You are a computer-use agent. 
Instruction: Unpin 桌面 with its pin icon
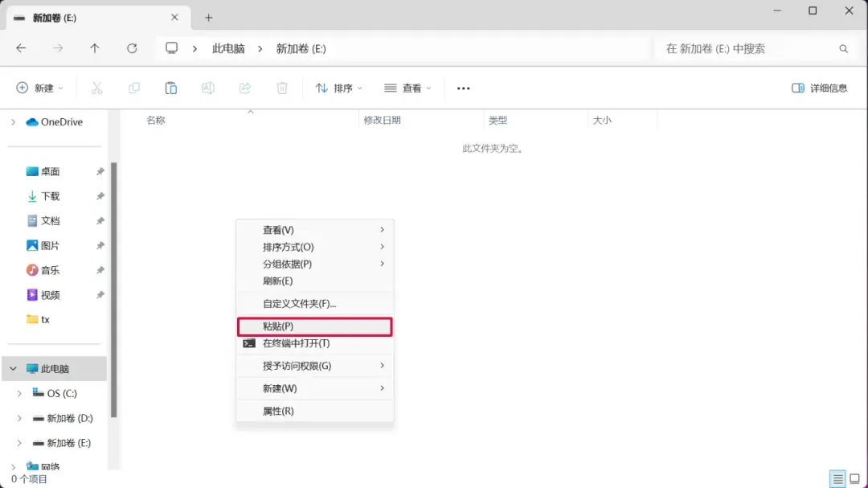[x=100, y=172]
